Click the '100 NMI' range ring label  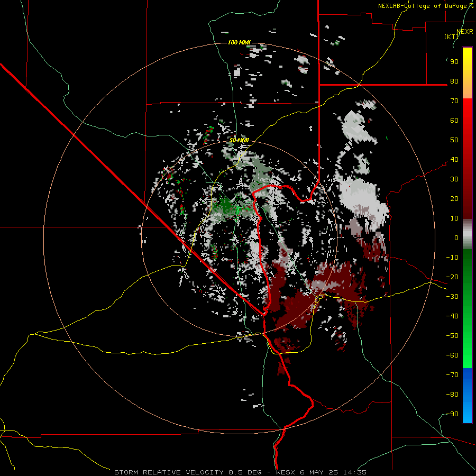(239, 42)
